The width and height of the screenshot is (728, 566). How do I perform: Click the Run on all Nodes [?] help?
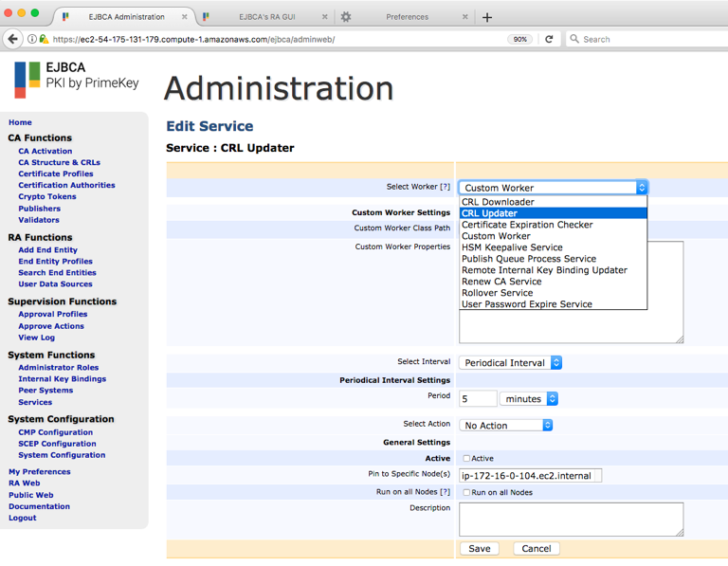pyautogui.click(x=445, y=492)
